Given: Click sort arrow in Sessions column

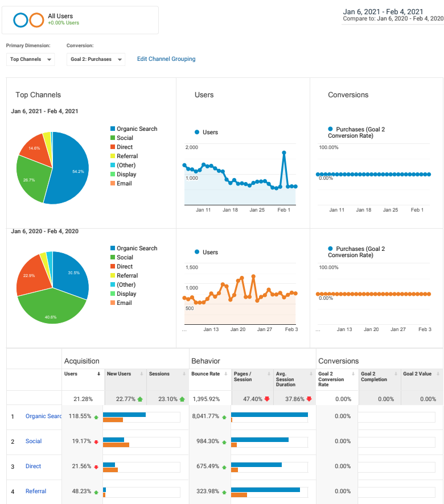Looking at the screenshot, I should coord(183,374).
